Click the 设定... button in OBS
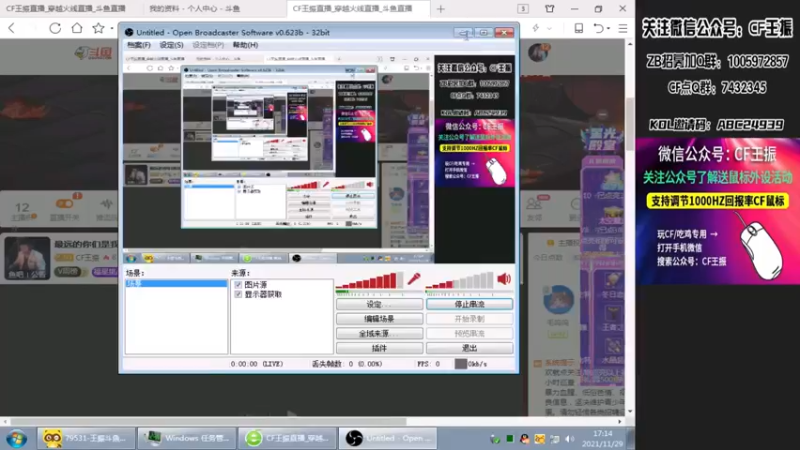Screen dimensions: 800x450 pos(379,304)
